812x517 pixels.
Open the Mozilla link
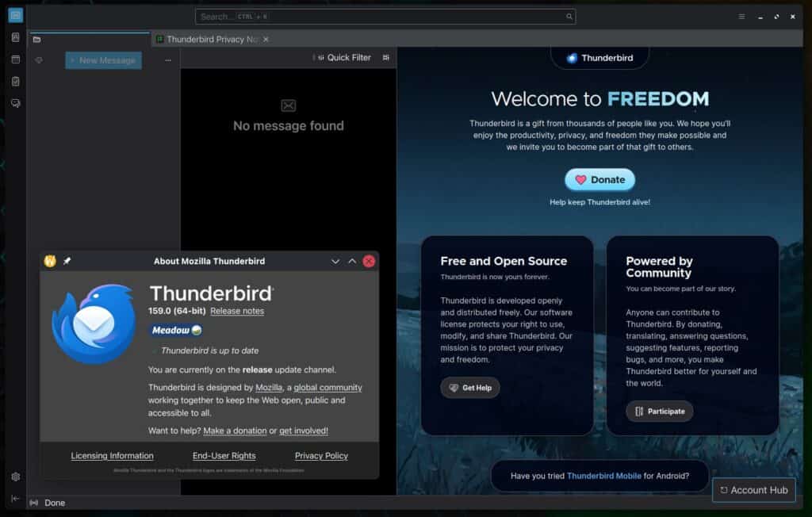click(x=269, y=388)
